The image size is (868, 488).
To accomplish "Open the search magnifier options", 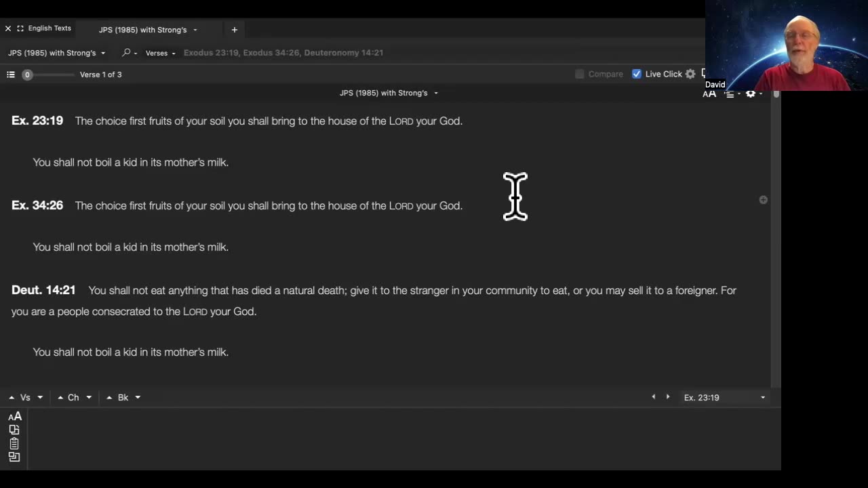I will pos(129,53).
